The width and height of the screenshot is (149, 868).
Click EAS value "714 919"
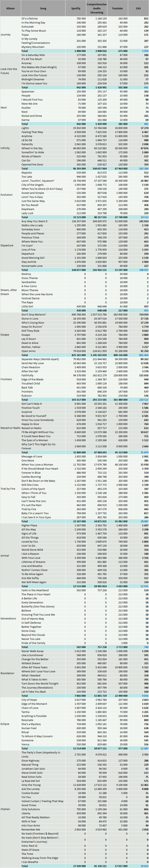pos(144,314)
